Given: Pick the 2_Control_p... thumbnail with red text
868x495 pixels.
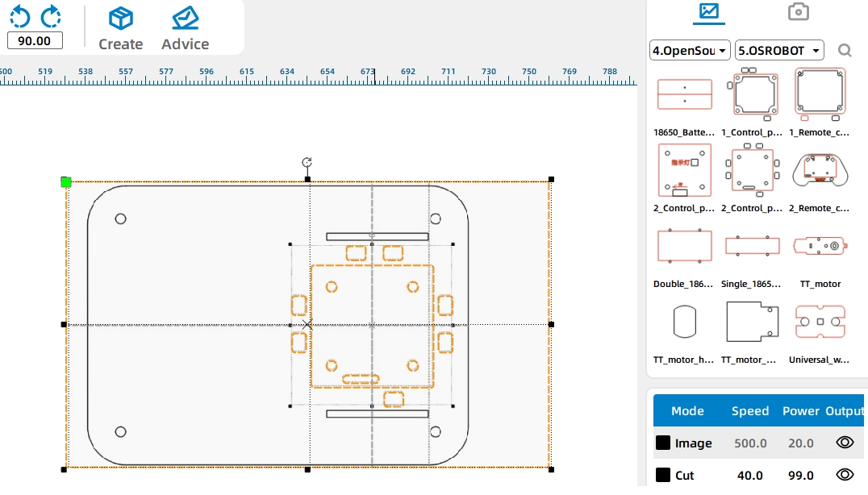Looking at the screenshot, I should pos(684,170).
